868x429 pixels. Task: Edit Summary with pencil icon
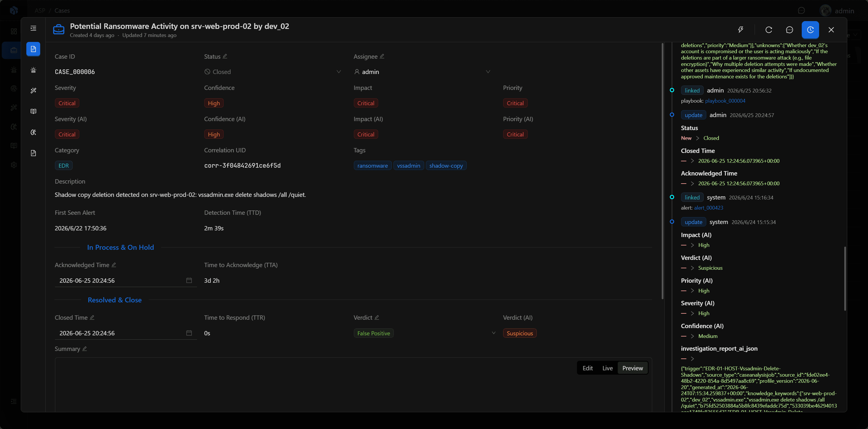click(x=84, y=349)
